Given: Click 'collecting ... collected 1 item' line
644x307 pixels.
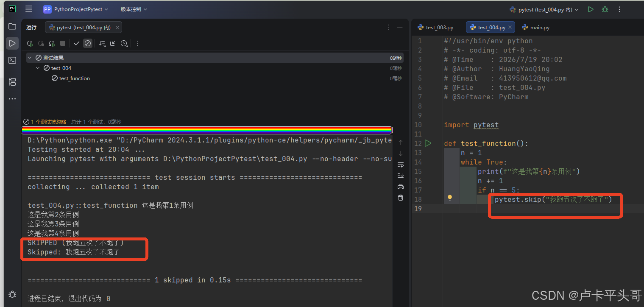Looking at the screenshot, I should point(93,187).
